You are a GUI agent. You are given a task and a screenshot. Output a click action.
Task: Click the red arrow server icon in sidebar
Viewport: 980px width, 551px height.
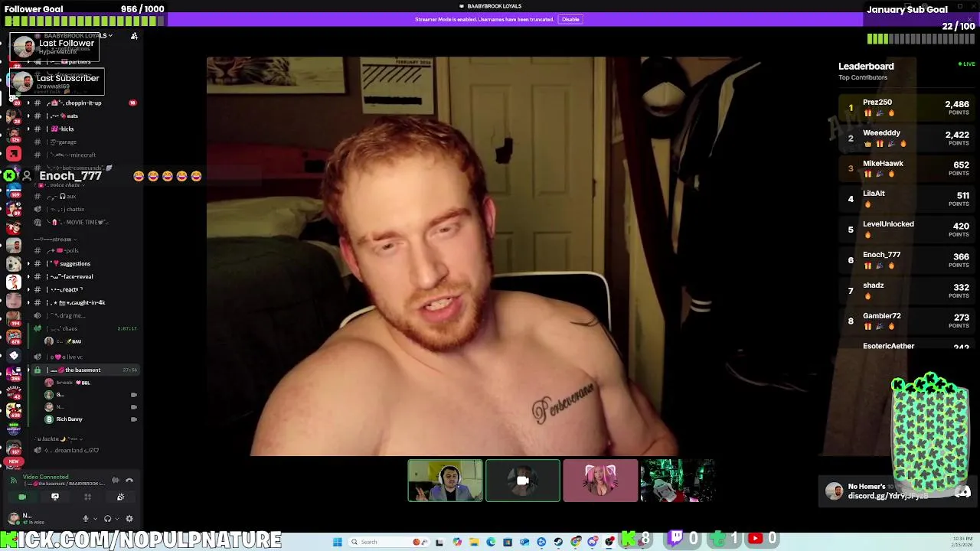13,155
